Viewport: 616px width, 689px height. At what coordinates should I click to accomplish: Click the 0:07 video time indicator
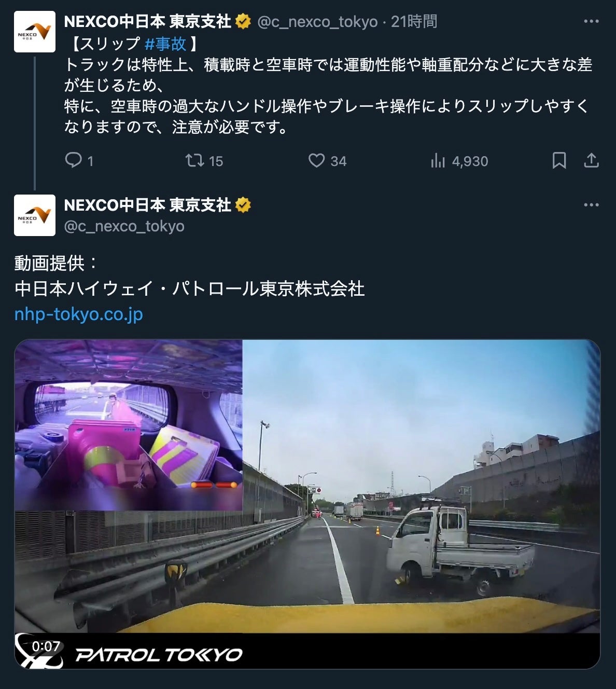[x=46, y=646]
